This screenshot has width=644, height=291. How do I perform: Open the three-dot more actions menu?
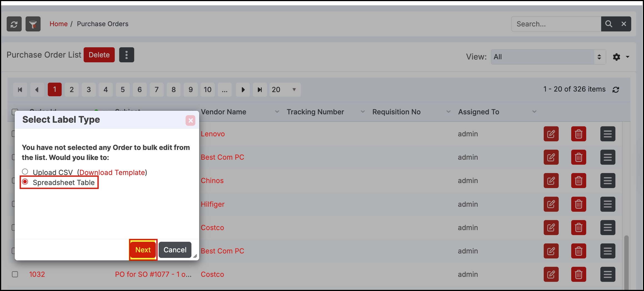127,55
